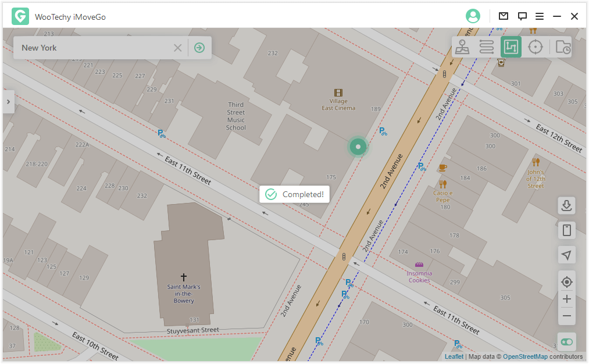Recenter map with the locate target icon
The height and width of the screenshot is (364, 589).
point(566,282)
